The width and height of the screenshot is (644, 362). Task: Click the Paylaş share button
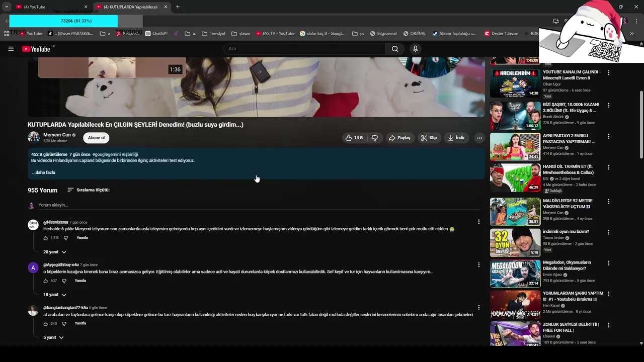[399, 138]
